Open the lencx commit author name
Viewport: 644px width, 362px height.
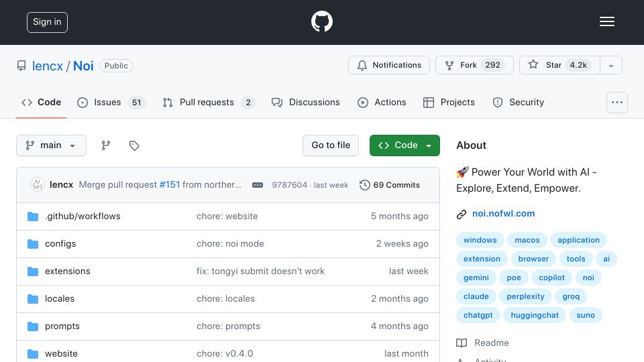coord(61,185)
